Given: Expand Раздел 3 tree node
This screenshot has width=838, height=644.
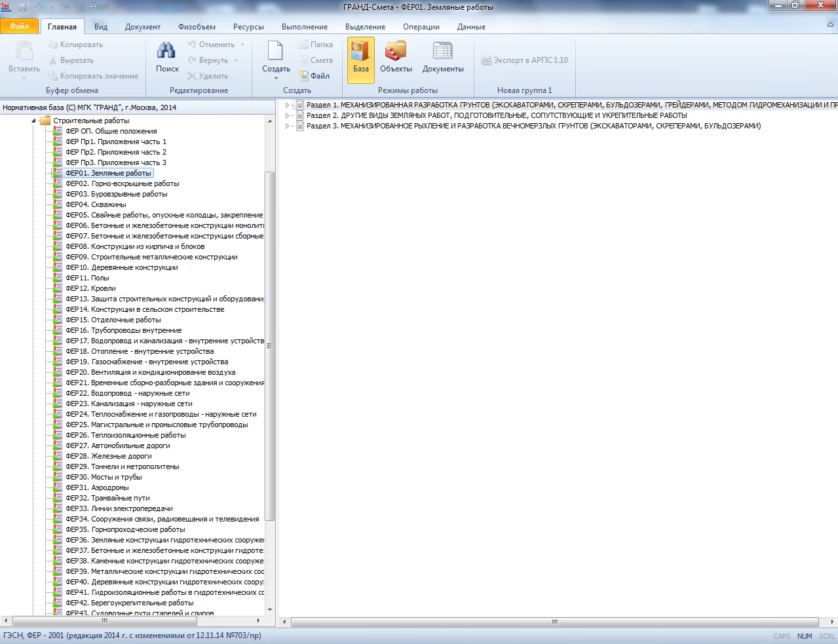Looking at the screenshot, I should click(287, 126).
